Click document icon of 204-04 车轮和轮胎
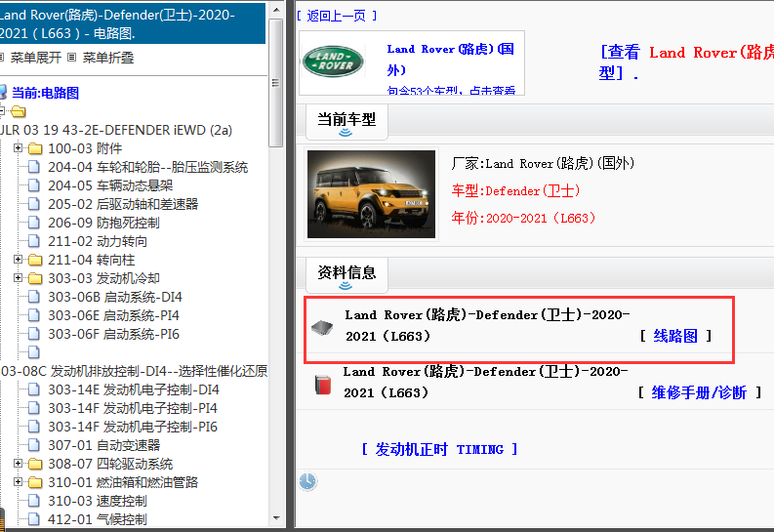Screen dimensions: 774x532 click(34, 167)
